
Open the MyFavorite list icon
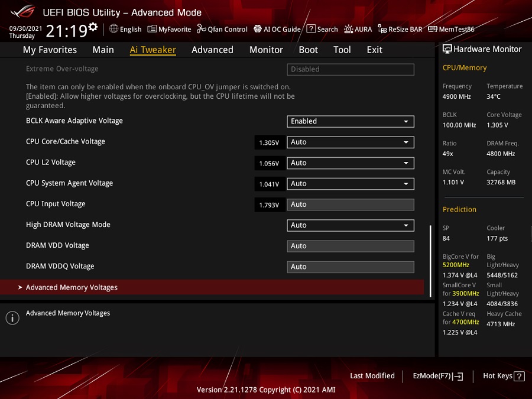click(152, 29)
